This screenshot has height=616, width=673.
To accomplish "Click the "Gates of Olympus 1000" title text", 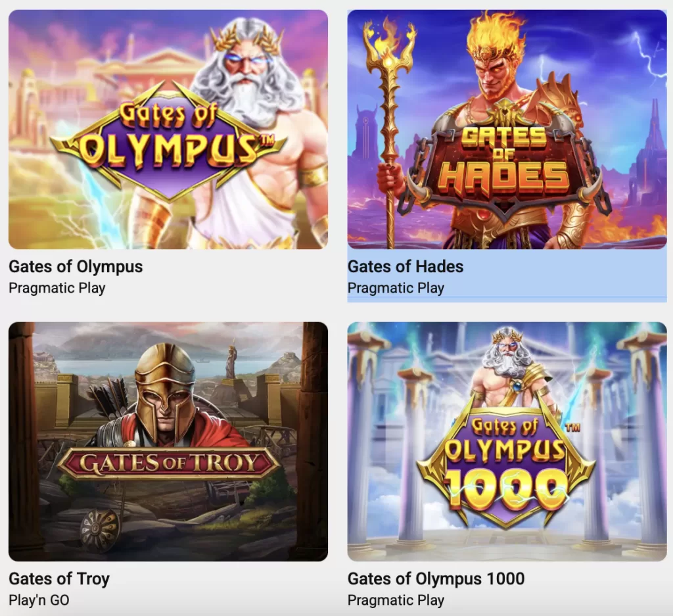I will point(436,579).
